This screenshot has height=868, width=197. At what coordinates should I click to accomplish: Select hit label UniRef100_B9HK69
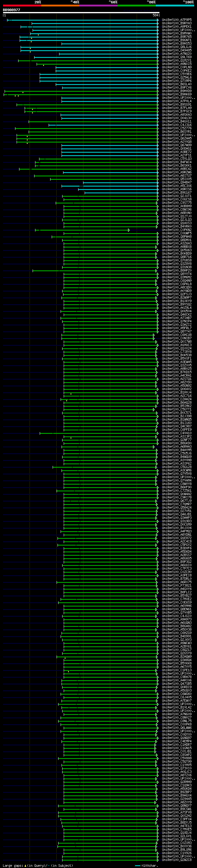click(176, 94)
